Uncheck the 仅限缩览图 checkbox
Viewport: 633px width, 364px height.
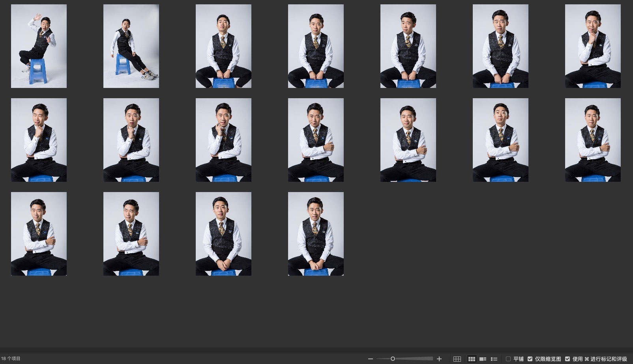click(530, 359)
